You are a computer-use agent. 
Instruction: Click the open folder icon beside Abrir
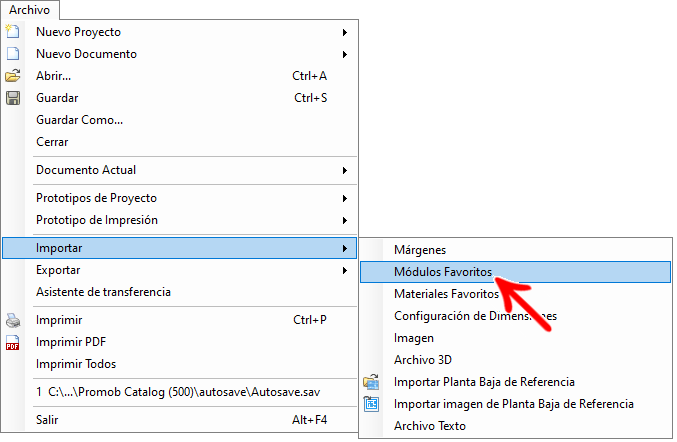13,76
